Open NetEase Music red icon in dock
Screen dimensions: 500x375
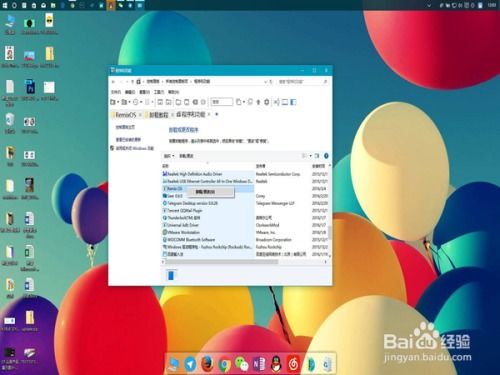pyautogui.click(x=293, y=364)
